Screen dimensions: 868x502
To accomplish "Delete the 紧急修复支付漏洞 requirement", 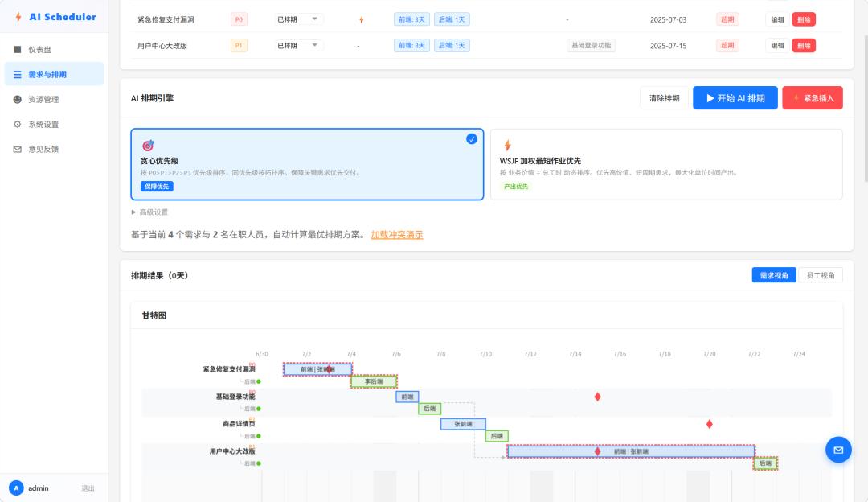I will coord(804,19).
